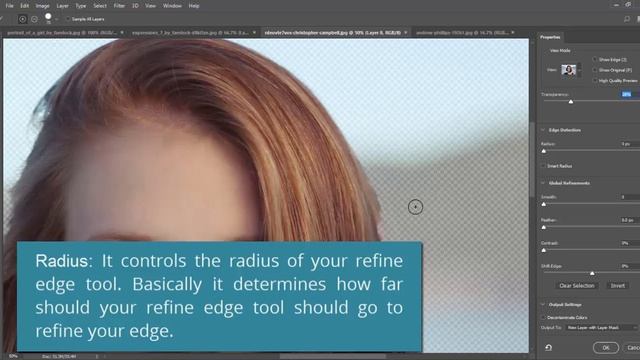Open the View mode thumbnail picker
The height and width of the screenshot is (360, 640).
point(569,70)
